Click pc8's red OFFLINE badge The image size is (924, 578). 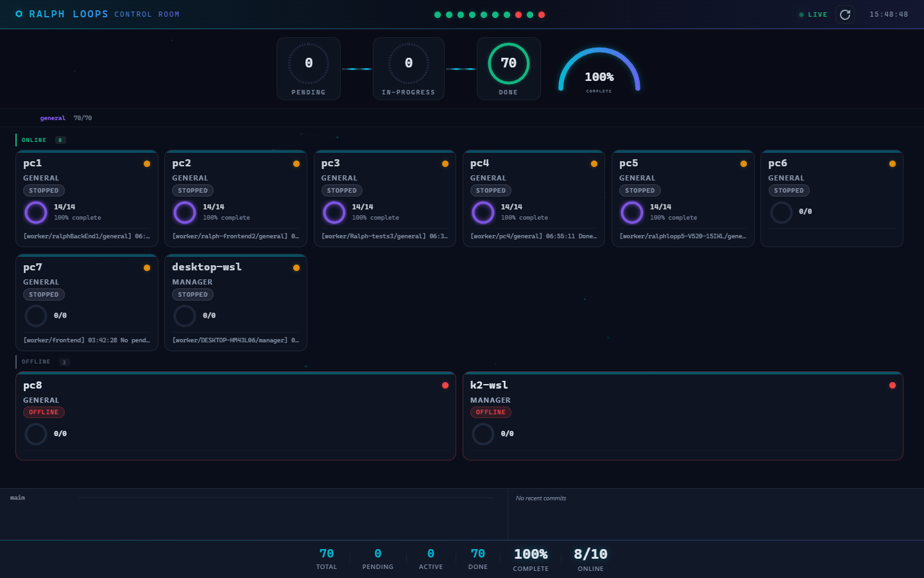[x=44, y=412]
